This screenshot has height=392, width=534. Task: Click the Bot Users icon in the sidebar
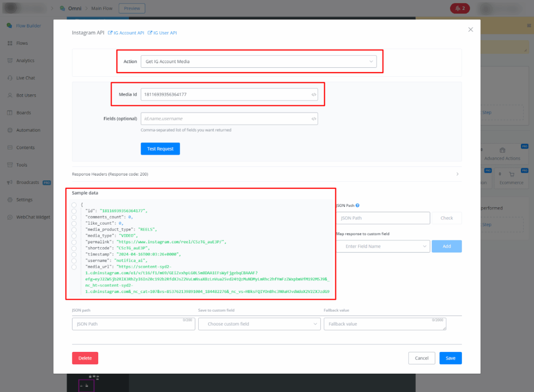pyautogui.click(x=10, y=95)
